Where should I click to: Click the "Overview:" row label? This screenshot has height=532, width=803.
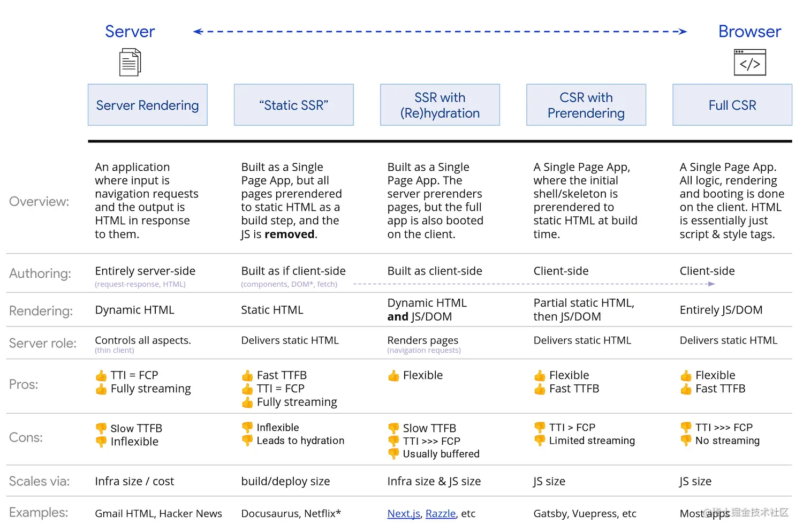(39, 201)
